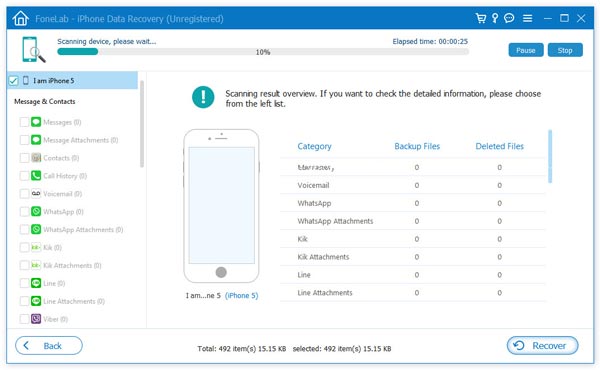Select the Voicemail icon in sidebar
This screenshot has width=600, height=370.
click(36, 194)
